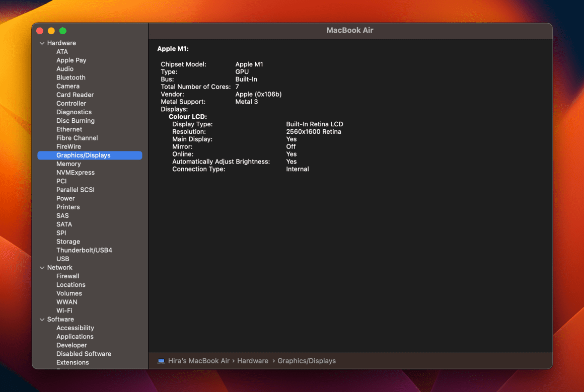
Task: View the Applications software list
Action: coord(75,336)
